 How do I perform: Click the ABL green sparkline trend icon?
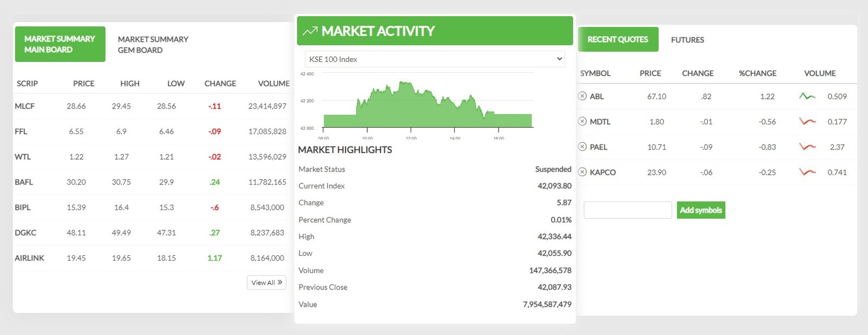pyautogui.click(x=807, y=96)
